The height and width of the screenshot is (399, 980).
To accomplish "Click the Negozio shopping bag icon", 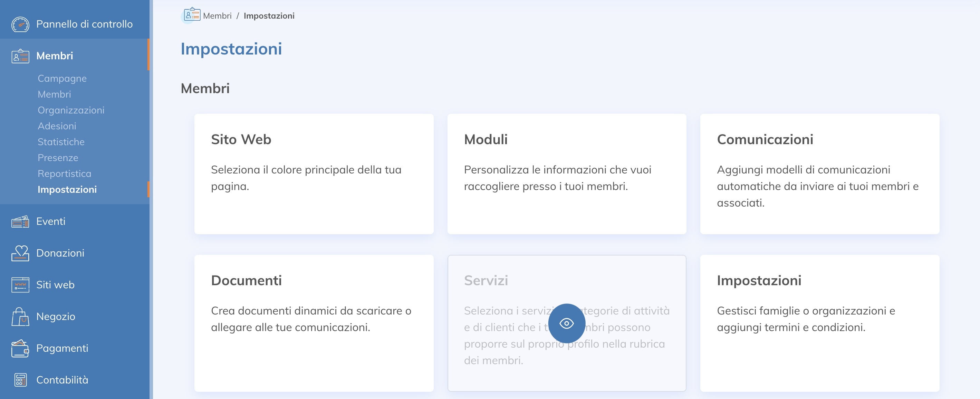I will [20, 317].
